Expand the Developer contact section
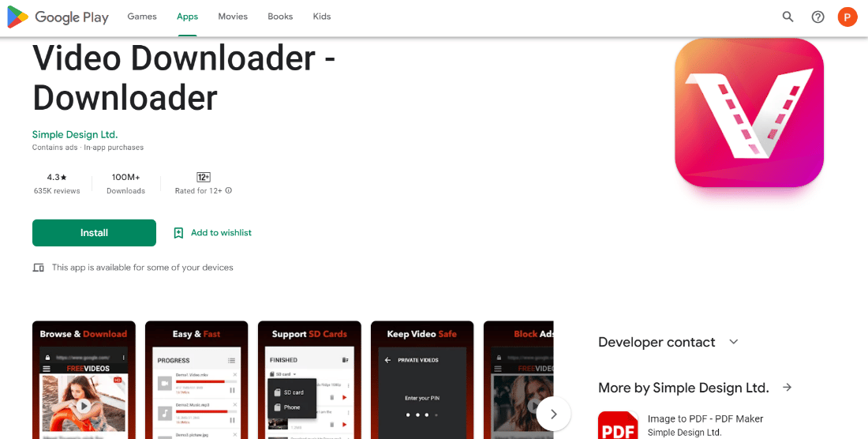Viewport: 868px width, 439px height. pos(668,342)
